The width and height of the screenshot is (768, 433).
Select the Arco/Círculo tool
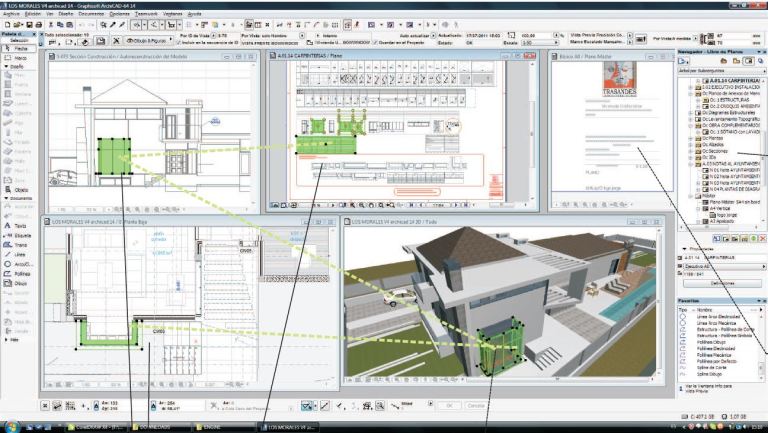18,264
